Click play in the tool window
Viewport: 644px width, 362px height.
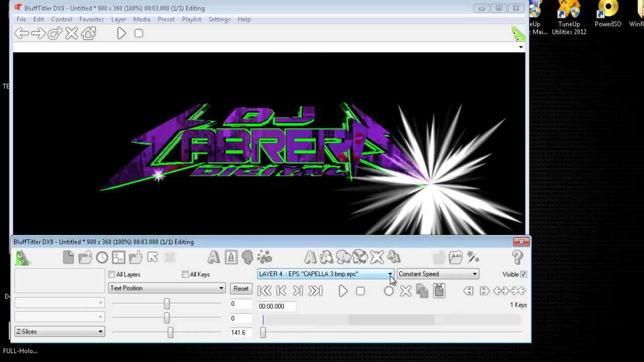[343, 291]
